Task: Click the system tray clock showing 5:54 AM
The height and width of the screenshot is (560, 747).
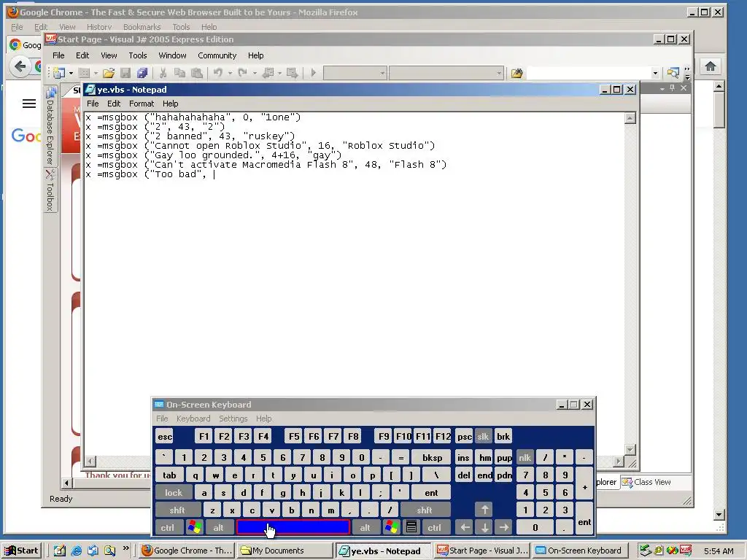Action: tap(719, 551)
